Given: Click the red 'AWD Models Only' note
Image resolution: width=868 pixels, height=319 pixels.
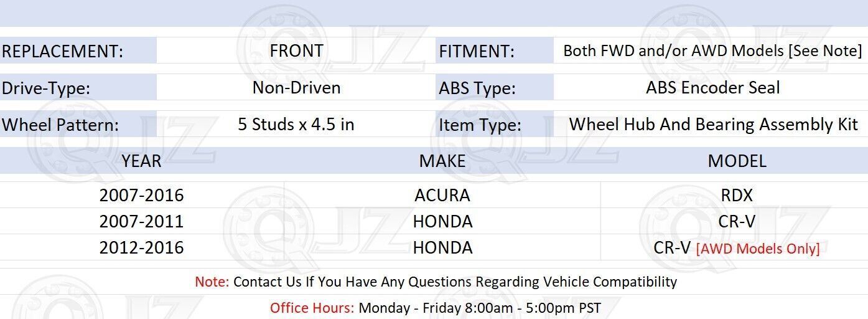Looking at the screenshot, I should (x=757, y=249).
